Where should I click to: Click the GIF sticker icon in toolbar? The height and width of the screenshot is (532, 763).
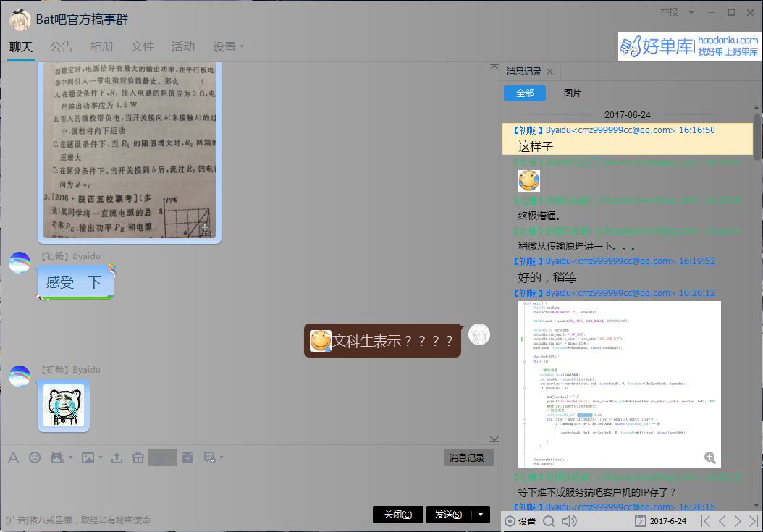coord(57,457)
